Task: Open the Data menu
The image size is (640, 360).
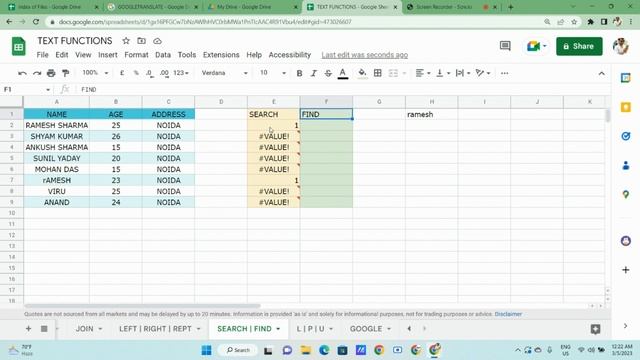Action: pos(163,55)
